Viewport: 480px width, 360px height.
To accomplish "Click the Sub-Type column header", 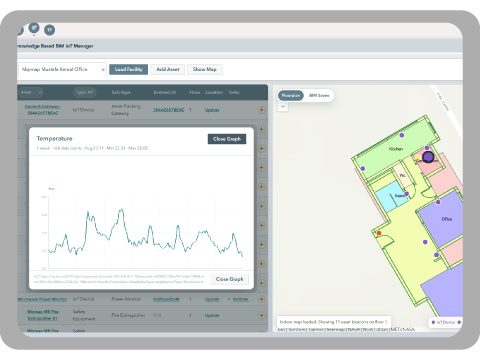I will 121,92.
